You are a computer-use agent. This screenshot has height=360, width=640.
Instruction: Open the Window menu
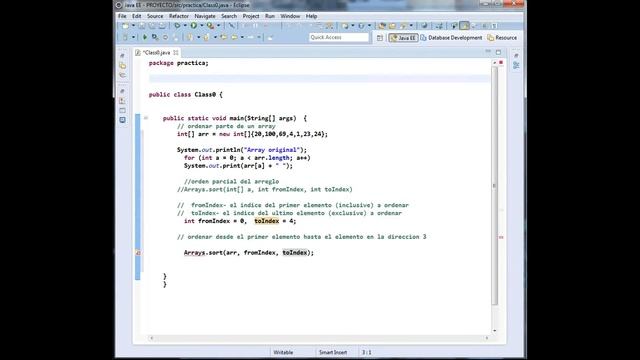290,16
